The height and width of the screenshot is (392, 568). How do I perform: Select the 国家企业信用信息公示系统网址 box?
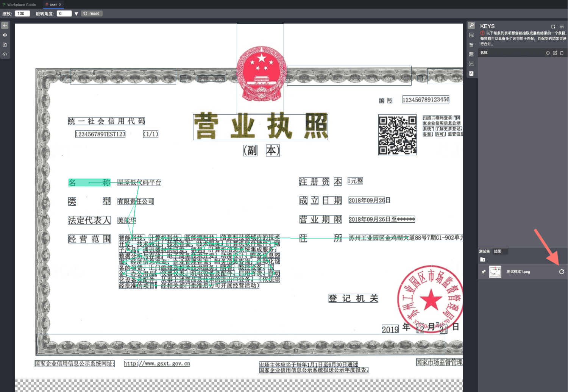(75, 364)
